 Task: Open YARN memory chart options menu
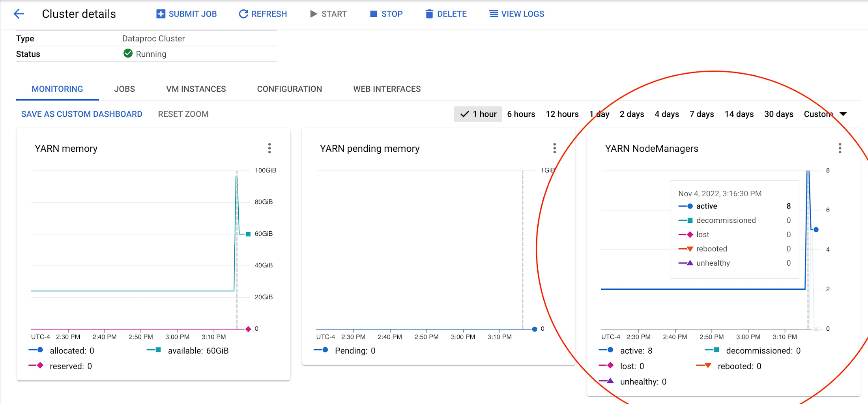coord(269,148)
